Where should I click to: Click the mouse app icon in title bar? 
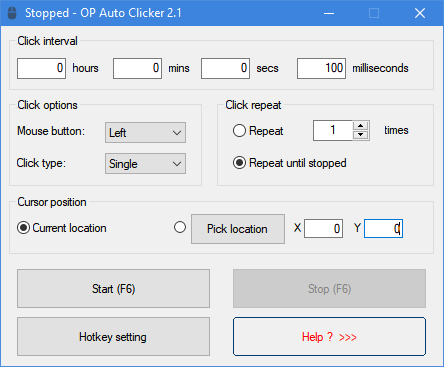(x=12, y=13)
